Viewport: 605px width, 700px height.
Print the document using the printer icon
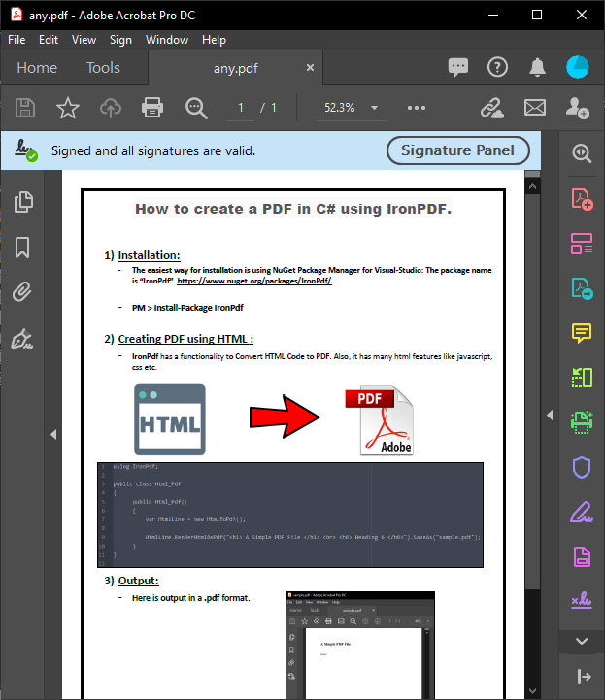coord(152,108)
